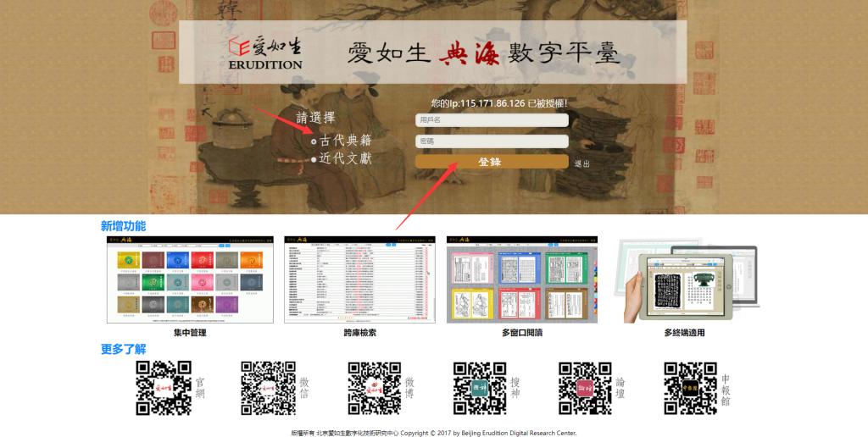Click the 申報館 QR code
Image resolution: width=868 pixels, height=437 pixels.
690,389
